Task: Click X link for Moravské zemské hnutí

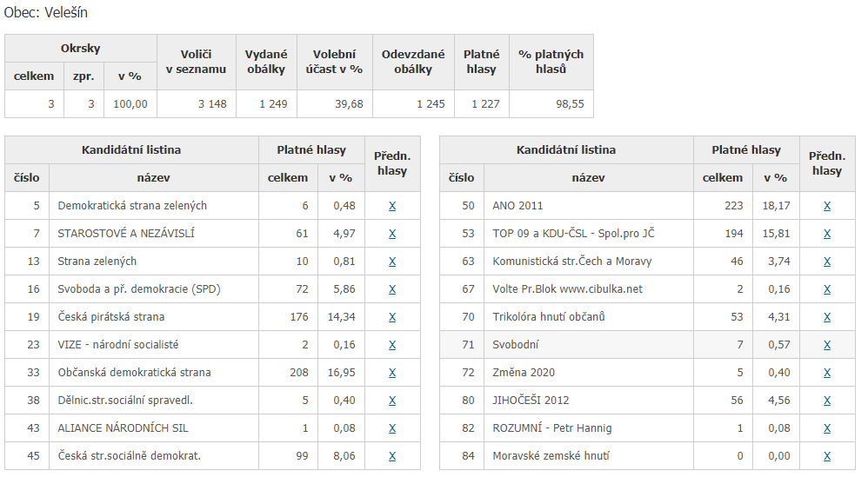Action: [x=827, y=456]
